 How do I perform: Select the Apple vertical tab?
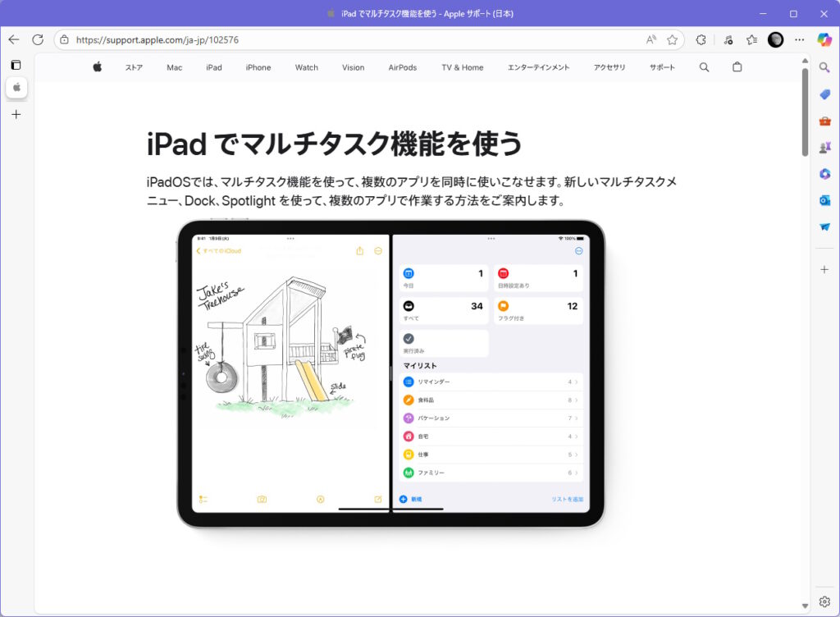pyautogui.click(x=16, y=87)
